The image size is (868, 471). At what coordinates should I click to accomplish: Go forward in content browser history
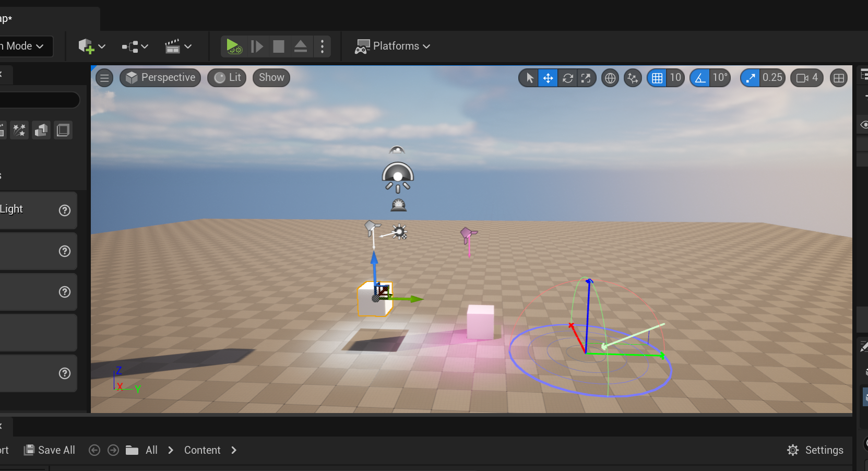pos(113,450)
